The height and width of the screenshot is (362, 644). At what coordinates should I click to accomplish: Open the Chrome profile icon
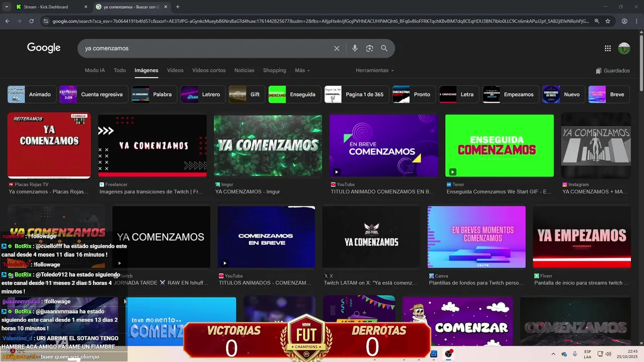coord(624,21)
